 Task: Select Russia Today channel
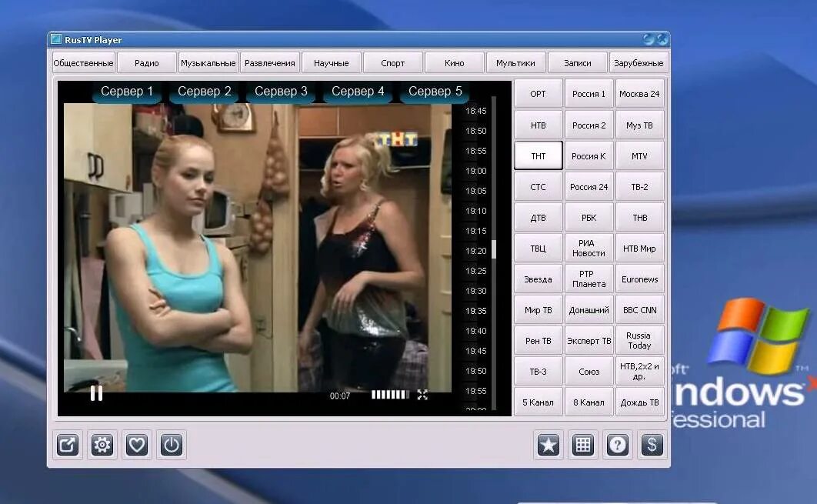639,340
